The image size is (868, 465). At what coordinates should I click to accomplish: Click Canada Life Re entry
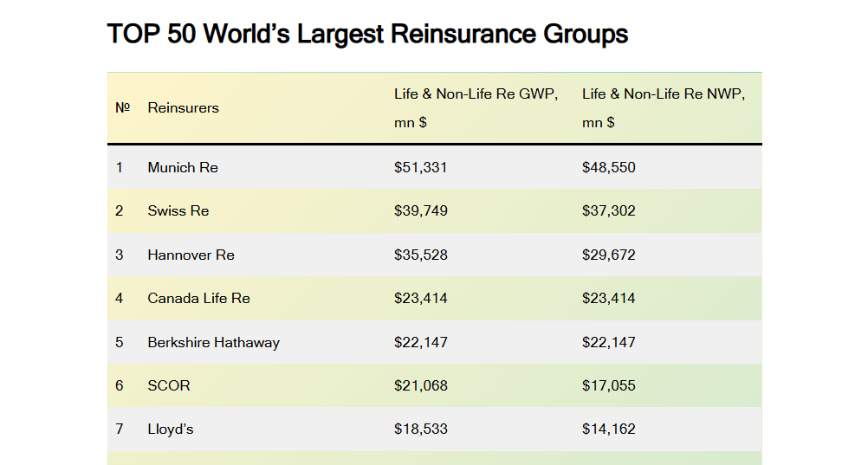tap(198, 298)
